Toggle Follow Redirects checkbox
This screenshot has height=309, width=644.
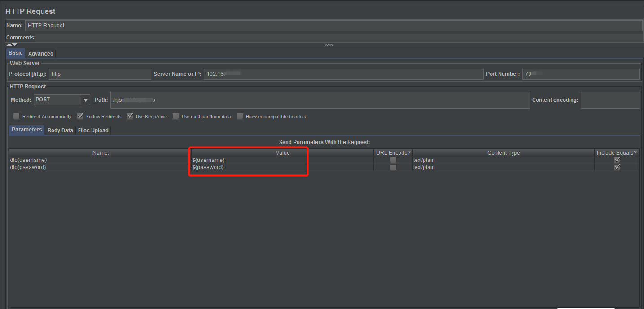(x=80, y=116)
